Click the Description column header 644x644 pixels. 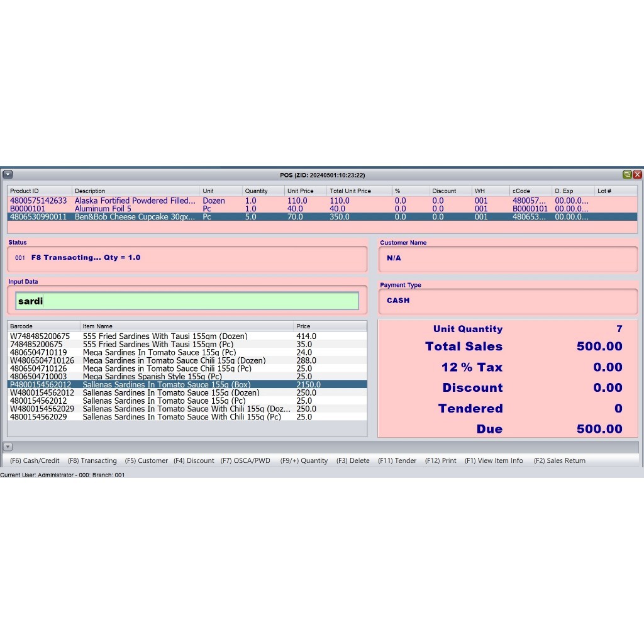click(x=136, y=191)
